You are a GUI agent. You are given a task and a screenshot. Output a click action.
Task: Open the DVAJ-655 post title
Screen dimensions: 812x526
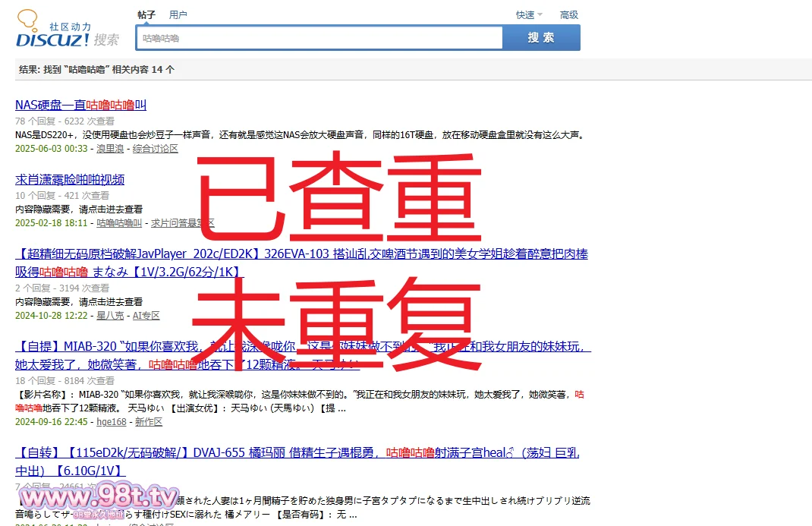[297, 453]
